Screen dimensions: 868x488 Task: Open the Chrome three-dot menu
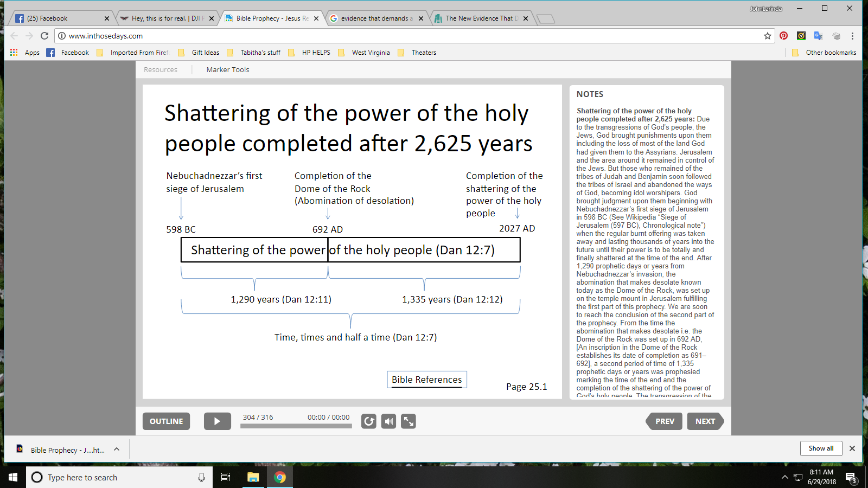pos(852,36)
